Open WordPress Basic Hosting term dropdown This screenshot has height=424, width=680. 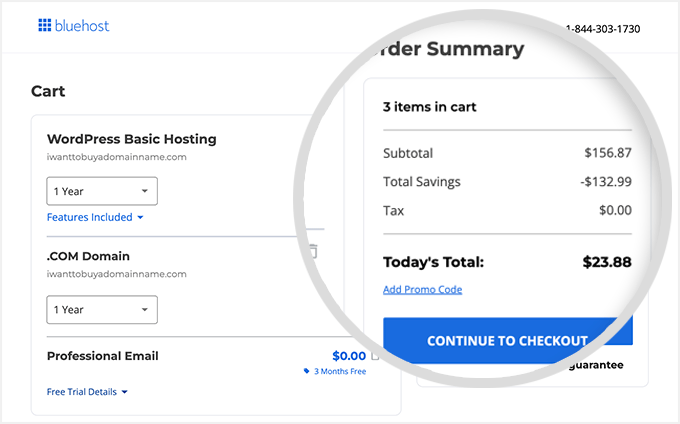coord(102,191)
